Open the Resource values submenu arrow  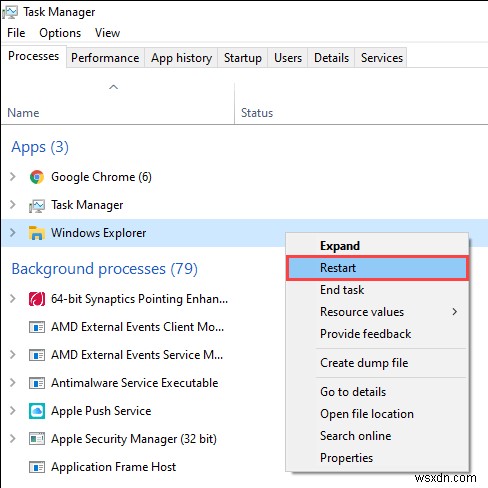[455, 312]
